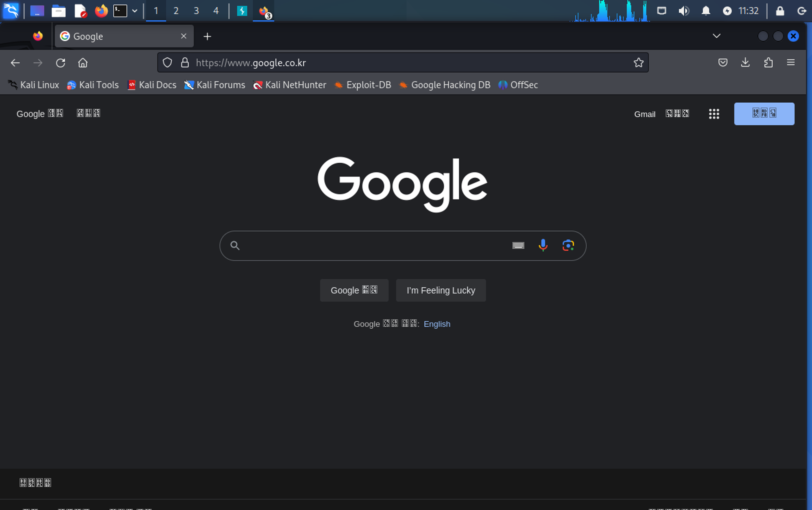This screenshot has width=812, height=510.
Task: Toggle the on-screen keyboard input tool
Action: 518,245
